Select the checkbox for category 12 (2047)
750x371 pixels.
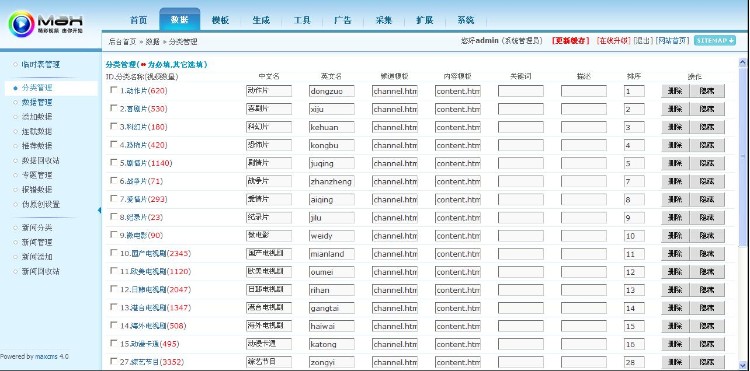coord(113,288)
